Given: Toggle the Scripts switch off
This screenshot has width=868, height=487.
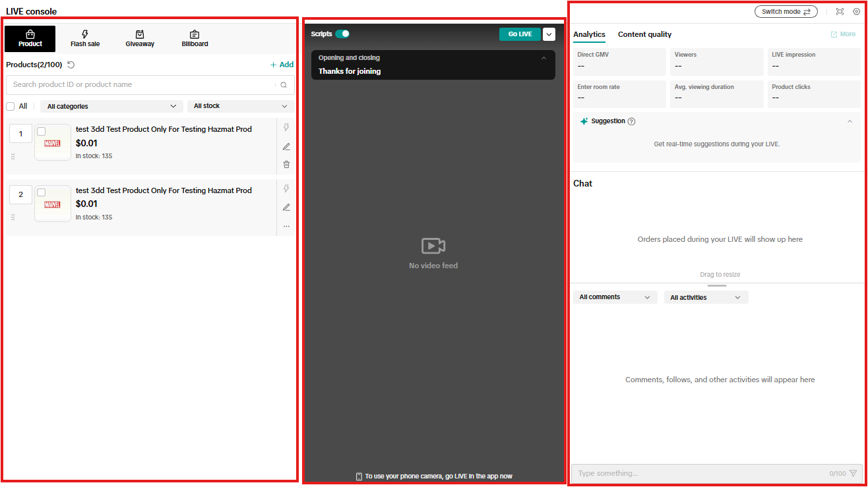Looking at the screenshot, I should click(x=342, y=34).
